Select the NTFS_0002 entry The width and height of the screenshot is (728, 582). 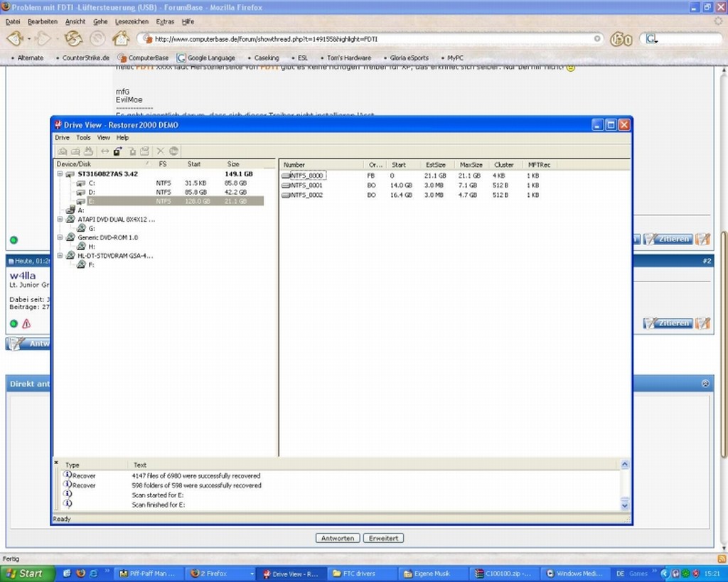301,195
